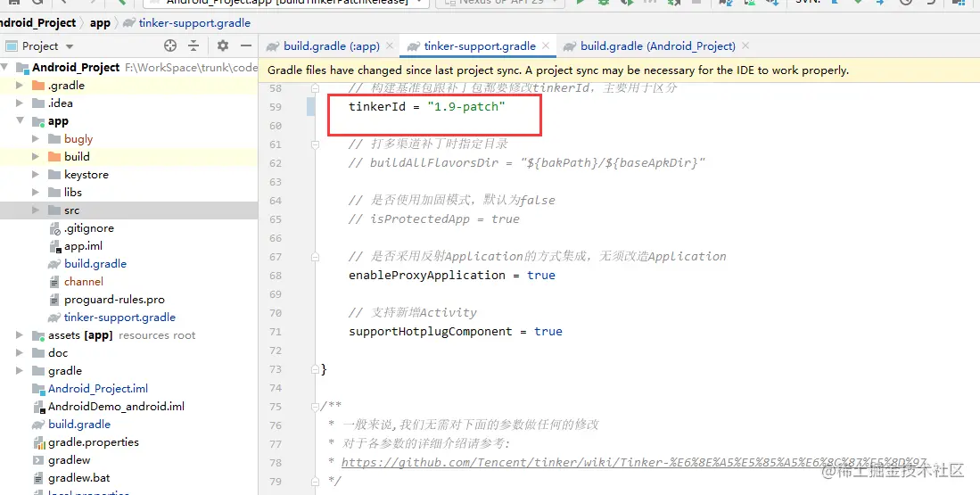Click app in the breadcrumb bar
Image resolution: width=980 pixels, height=495 pixels.
point(100,23)
